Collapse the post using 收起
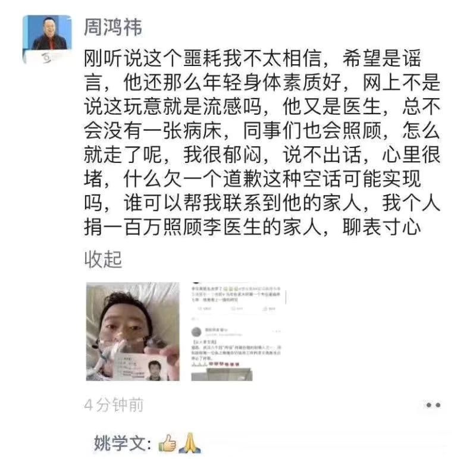The height and width of the screenshot is (459, 476). 103,260
